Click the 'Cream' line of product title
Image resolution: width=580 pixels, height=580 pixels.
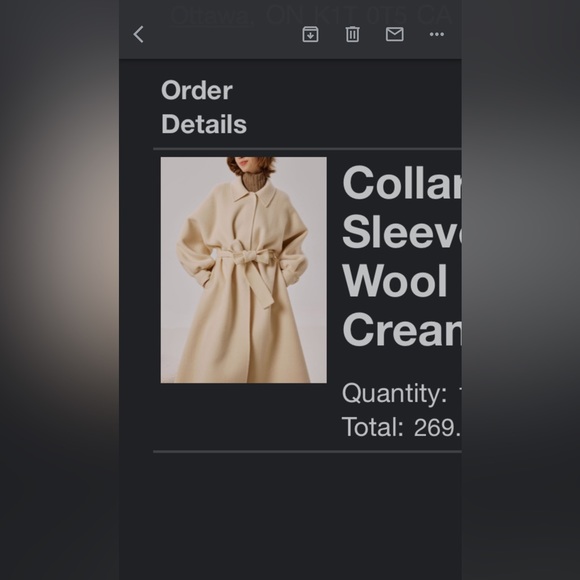point(402,329)
